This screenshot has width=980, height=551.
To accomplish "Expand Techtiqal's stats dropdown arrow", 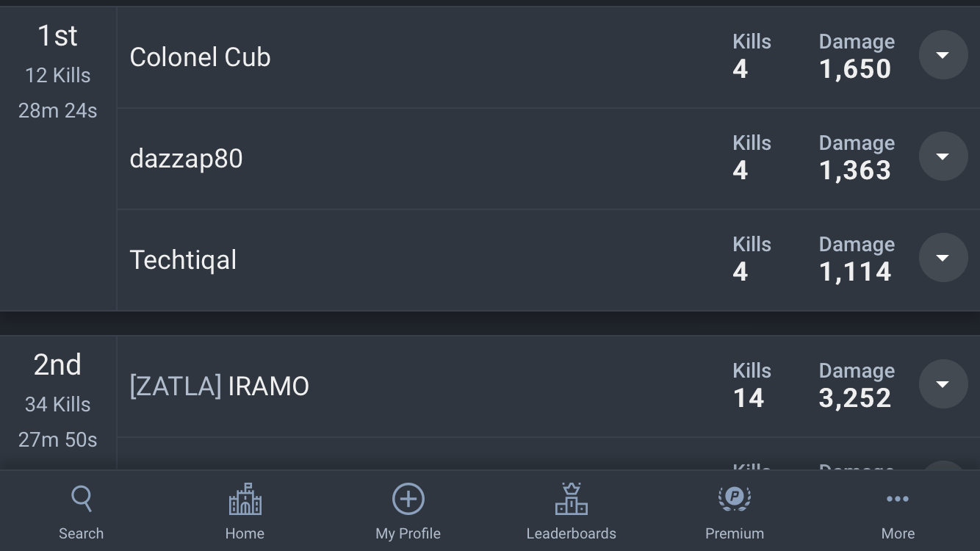I will [x=943, y=258].
